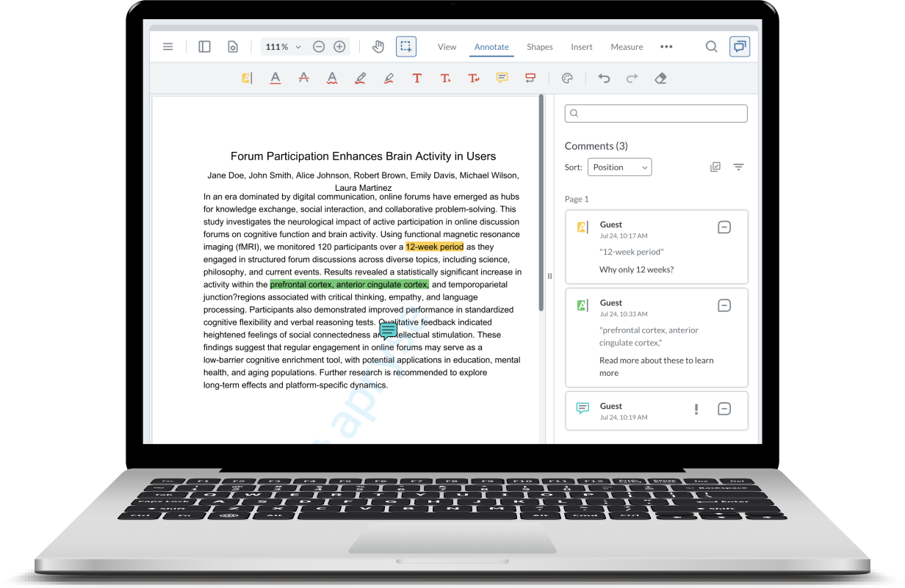Activate the eraser tool
The height and width of the screenshot is (588, 905).
click(660, 78)
